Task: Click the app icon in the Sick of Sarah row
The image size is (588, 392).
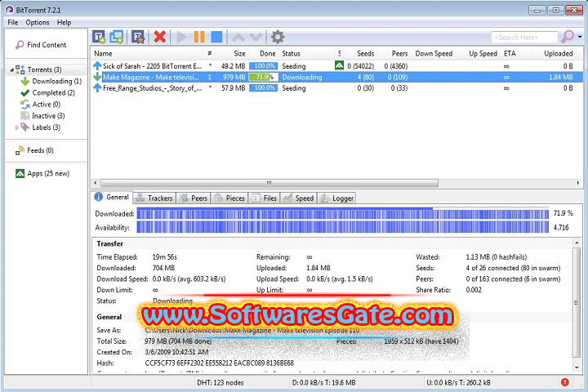Action: pyautogui.click(x=339, y=65)
